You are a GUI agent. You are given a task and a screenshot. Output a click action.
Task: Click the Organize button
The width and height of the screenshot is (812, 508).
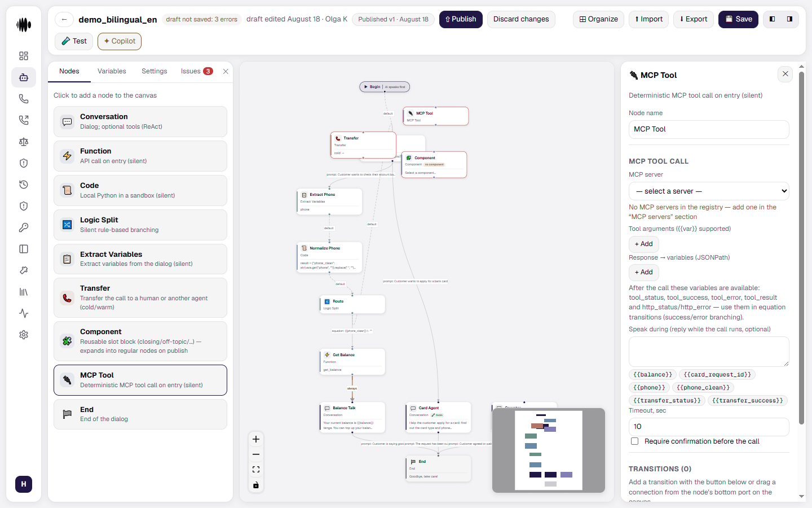[598, 19]
